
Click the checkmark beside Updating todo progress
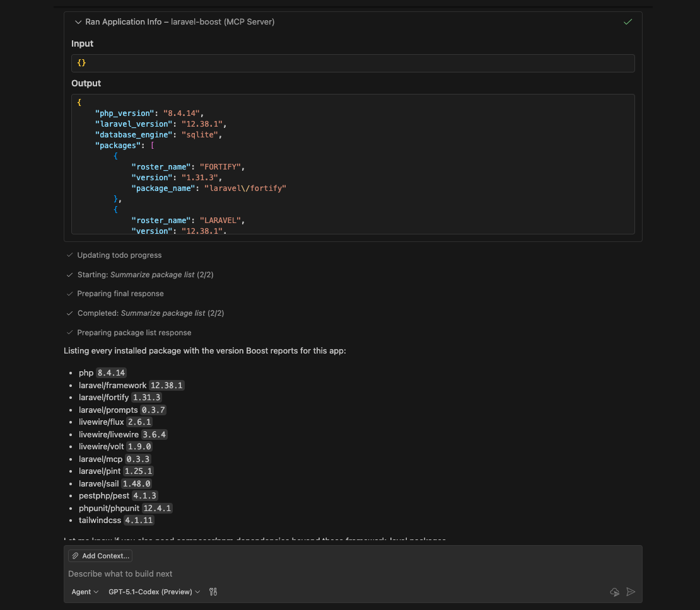(69, 255)
